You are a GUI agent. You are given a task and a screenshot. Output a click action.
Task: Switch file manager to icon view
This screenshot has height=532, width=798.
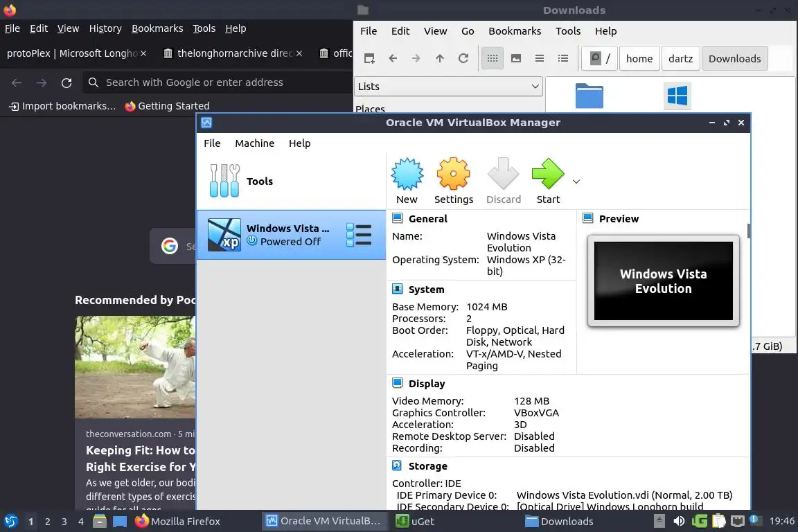(492, 59)
